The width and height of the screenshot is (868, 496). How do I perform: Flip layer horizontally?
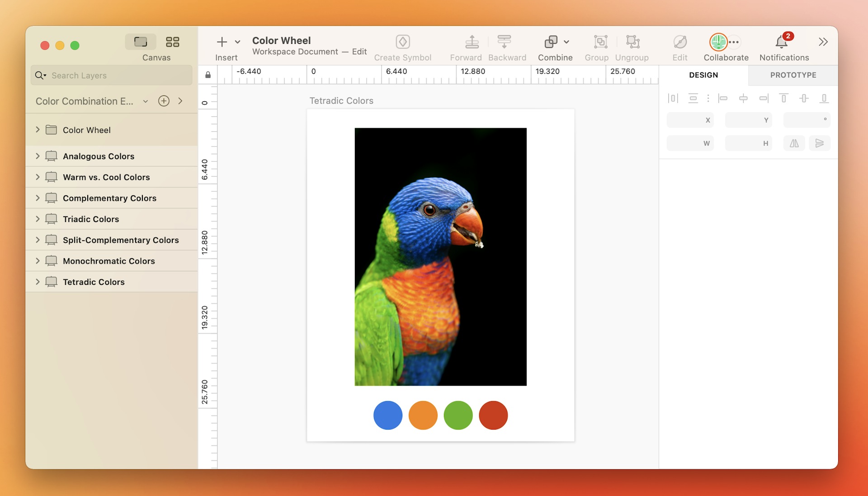point(794,143)
